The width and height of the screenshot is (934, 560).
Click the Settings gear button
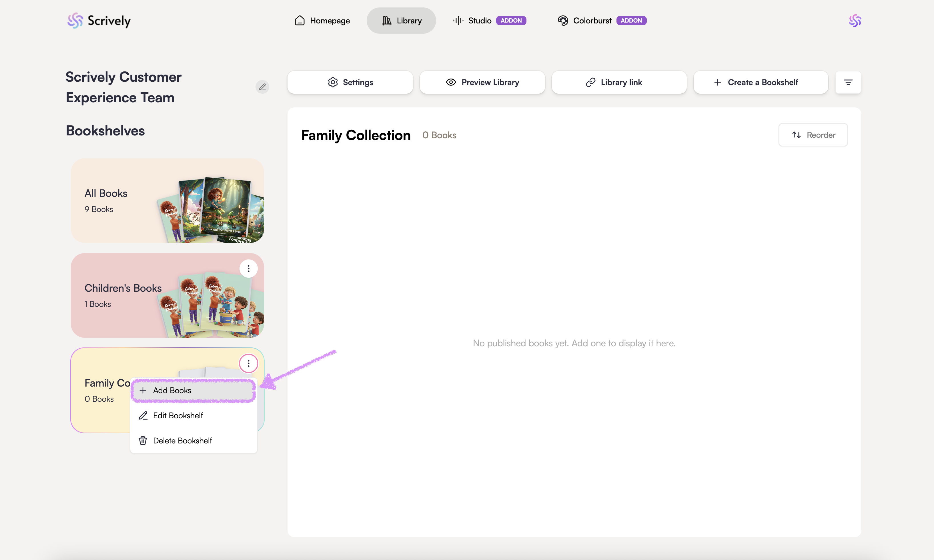[350, 82]
